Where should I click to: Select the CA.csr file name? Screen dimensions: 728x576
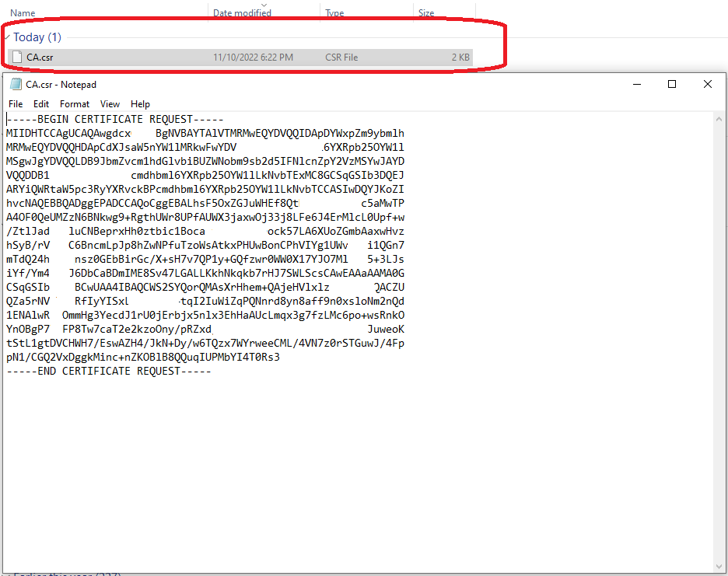[x=40, y=57]
